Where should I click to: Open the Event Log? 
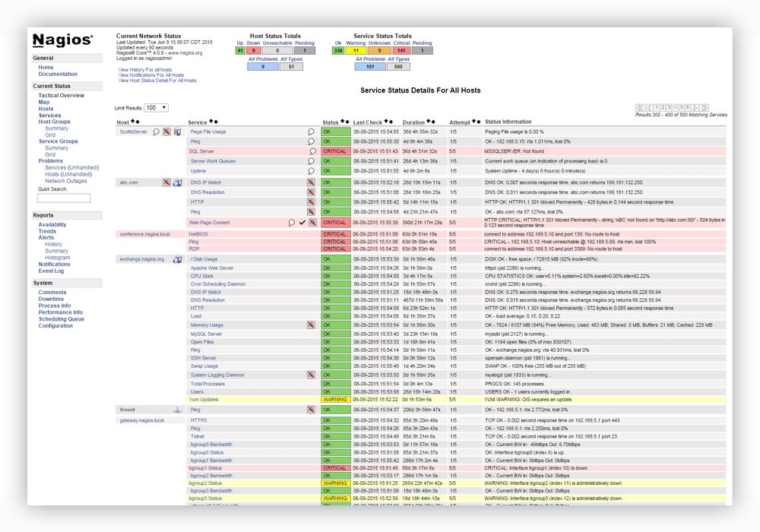click(52, 270)
